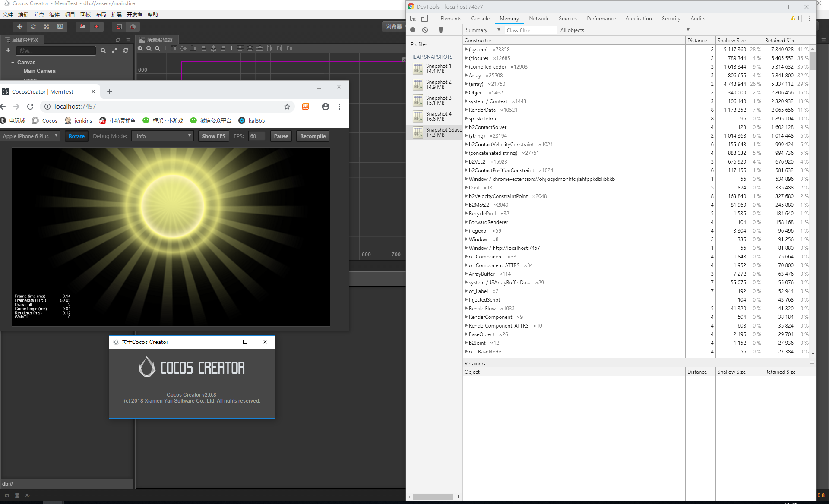Open the Summary view dropdown

[483, 30]
